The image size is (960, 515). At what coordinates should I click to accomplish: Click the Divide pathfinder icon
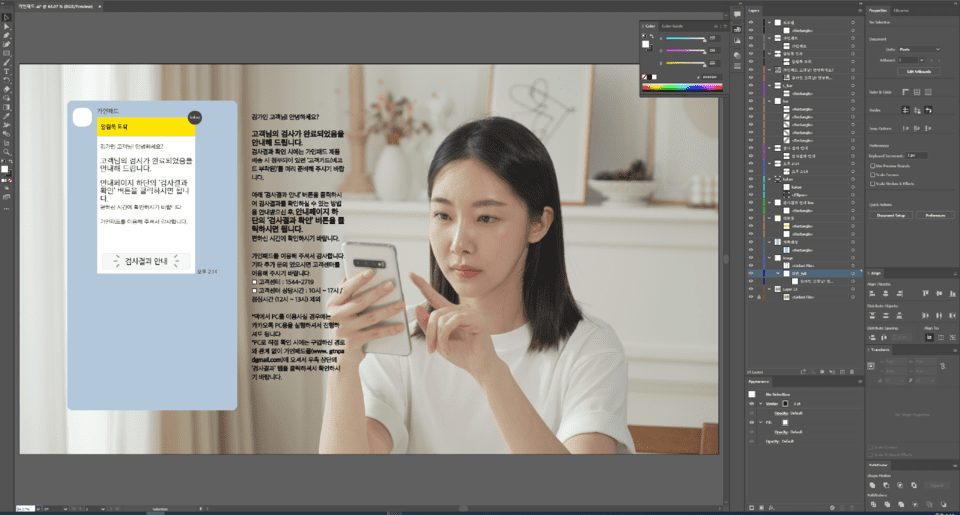874,504
